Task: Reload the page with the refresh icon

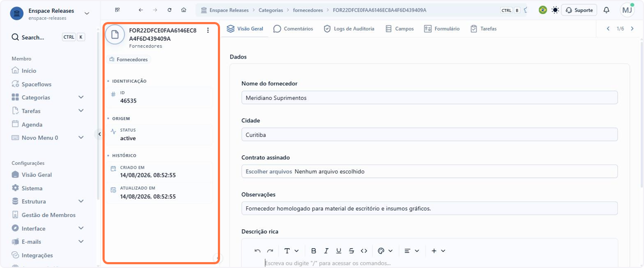Action: coord(170,10)
